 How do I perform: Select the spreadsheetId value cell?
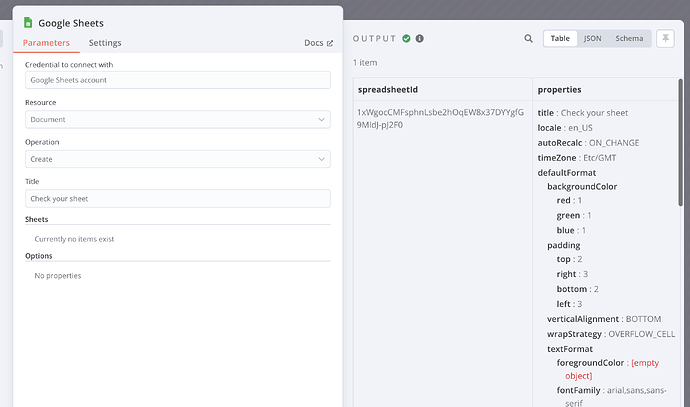click(x=440, y=119)
